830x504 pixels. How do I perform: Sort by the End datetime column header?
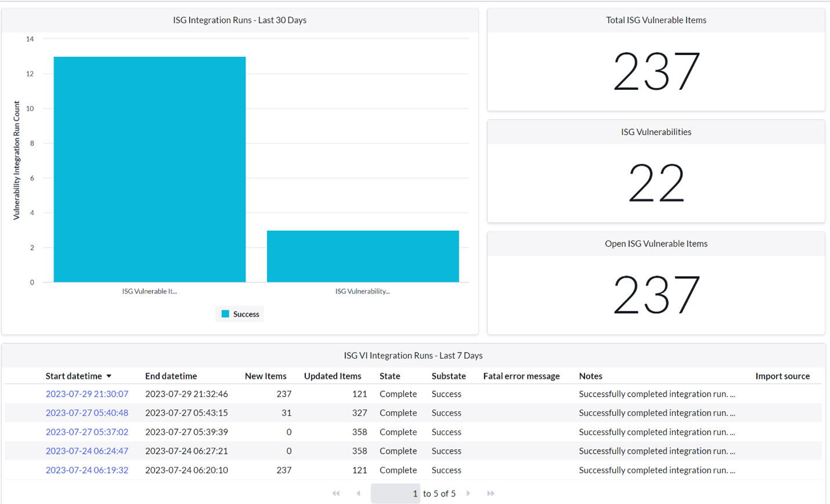[x=171, y=376]
